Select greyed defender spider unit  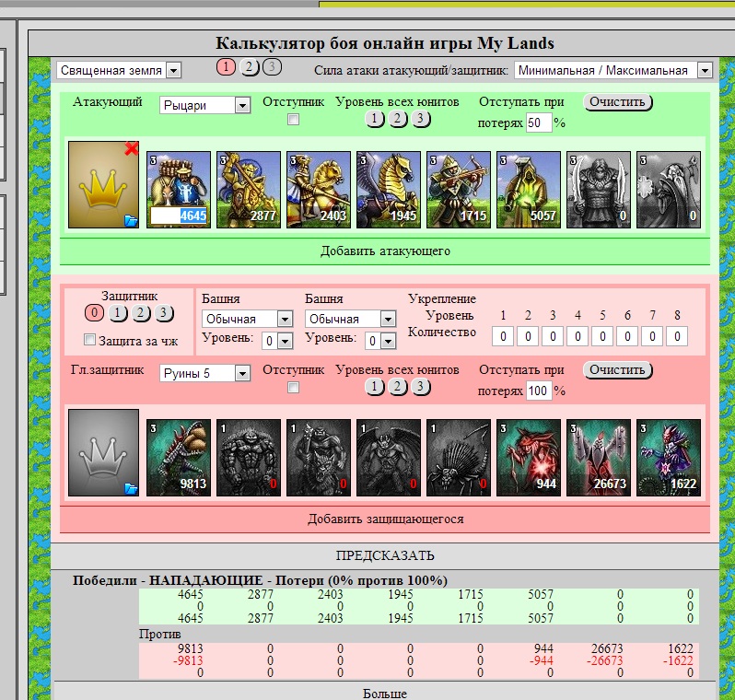click(x=459, y=458)
